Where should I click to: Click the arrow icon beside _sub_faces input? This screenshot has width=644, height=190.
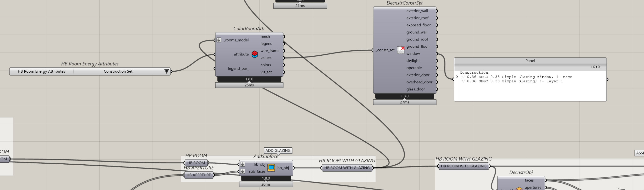coord(242,171)
